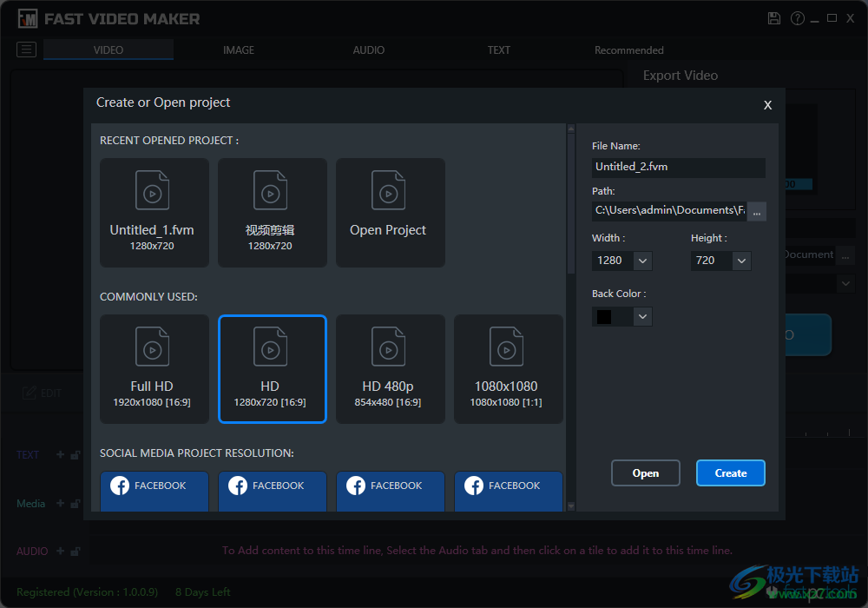Close the Create or Open project dialog
Image resolution: width=868 pixels, height=608 pixels.
[x=767, y=105]
